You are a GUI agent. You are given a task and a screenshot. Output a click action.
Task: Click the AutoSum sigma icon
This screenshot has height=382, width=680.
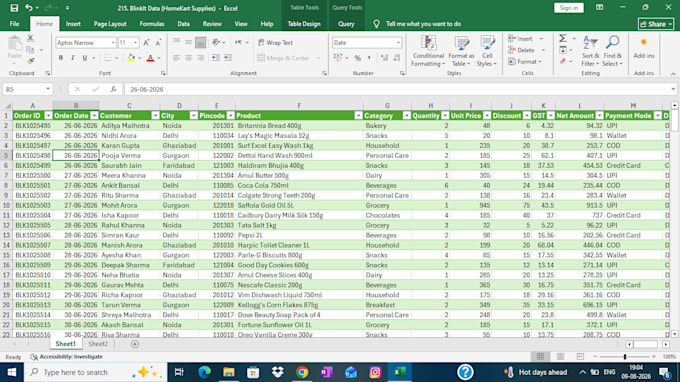click(562, 39)
